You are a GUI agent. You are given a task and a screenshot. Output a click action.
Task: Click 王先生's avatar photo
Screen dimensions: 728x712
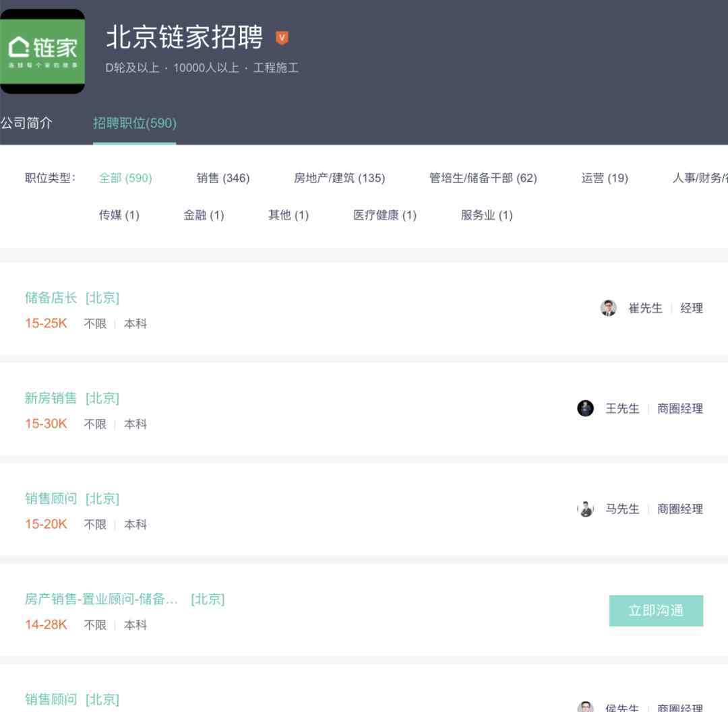(585, 408)
